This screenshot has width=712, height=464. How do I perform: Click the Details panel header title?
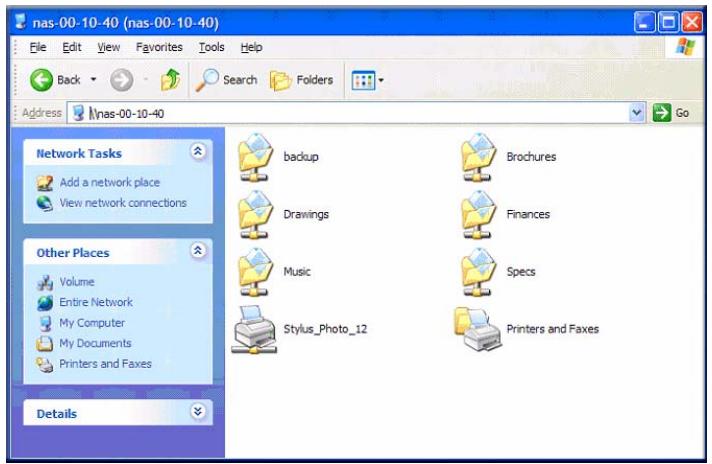[57, 414]
